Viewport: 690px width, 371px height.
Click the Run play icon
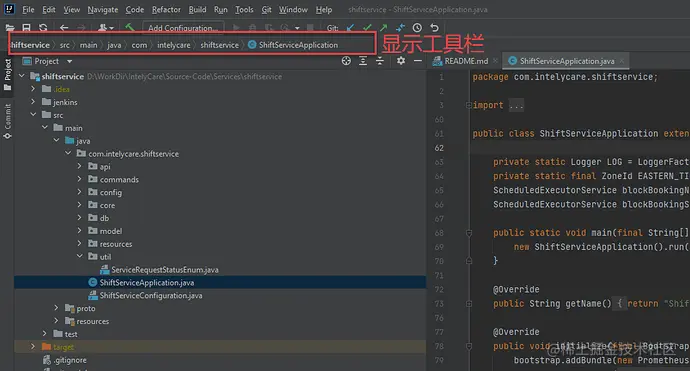[236, 28]
